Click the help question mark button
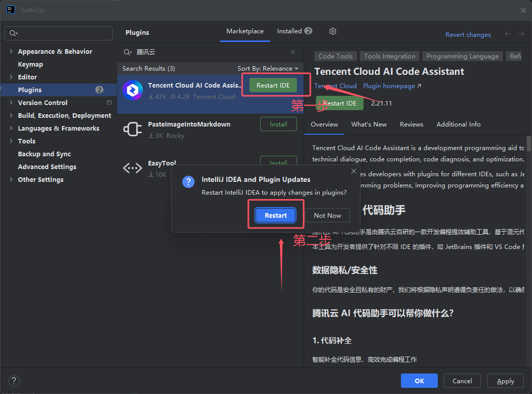532x394 pixels. coord(14,381)
